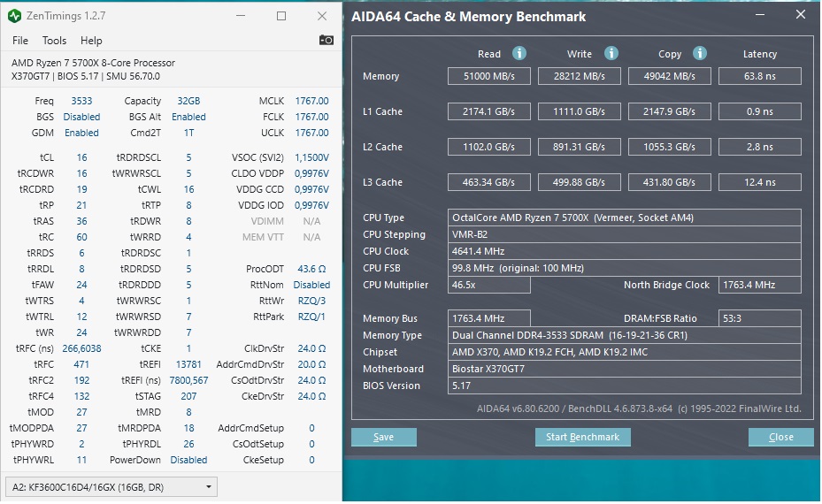The image size is (822, 504).
Task: Click L1 Cache read value 2174.1 GB/s
Action: pos(489,111)
